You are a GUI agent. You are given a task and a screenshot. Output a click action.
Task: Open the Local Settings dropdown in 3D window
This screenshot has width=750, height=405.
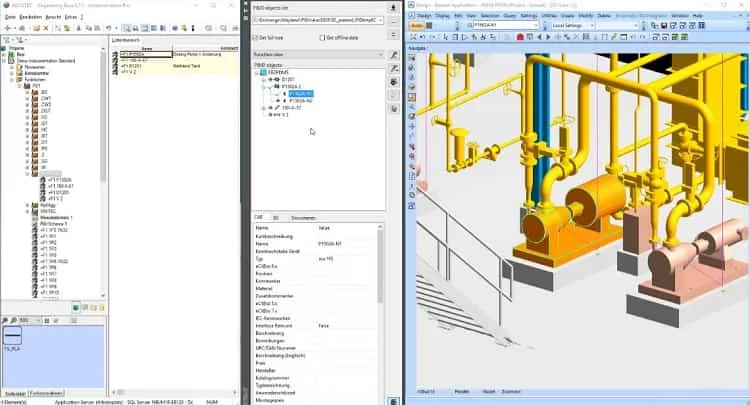(592, 25)
